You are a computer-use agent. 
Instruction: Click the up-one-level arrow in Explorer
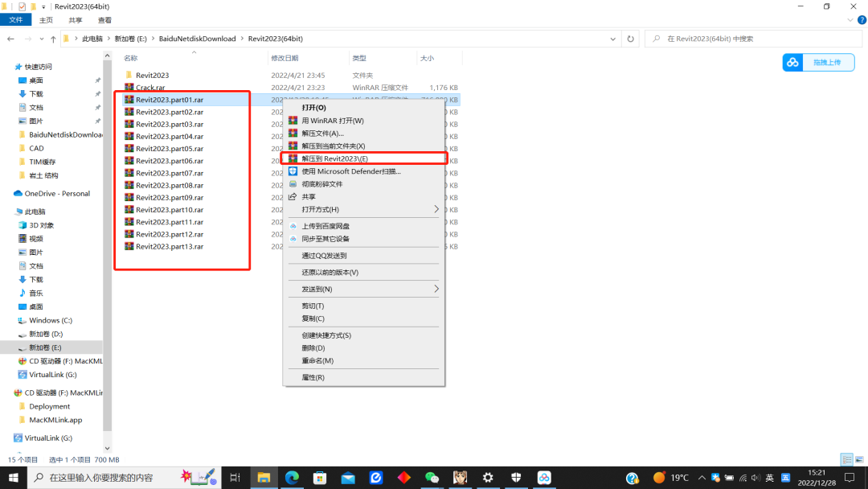[53, 38]
